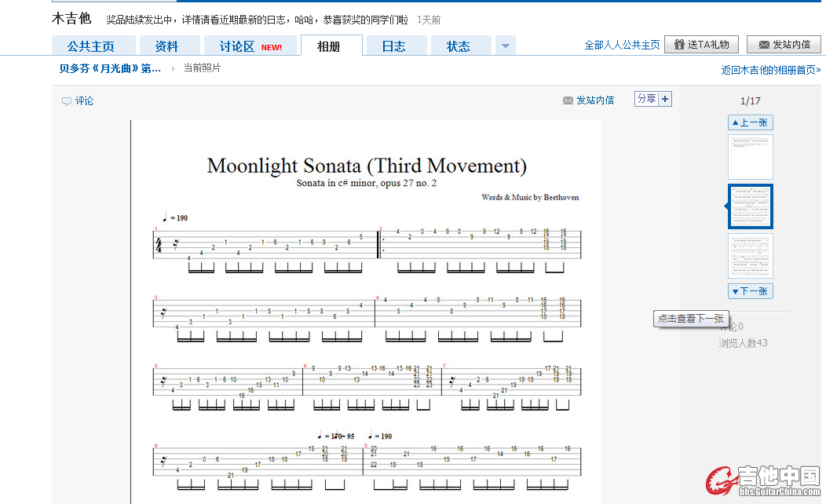Viewport: 826px width, 504px height.
Task: Click the Moonlight Sonata sheet music image
Action: 366,312
